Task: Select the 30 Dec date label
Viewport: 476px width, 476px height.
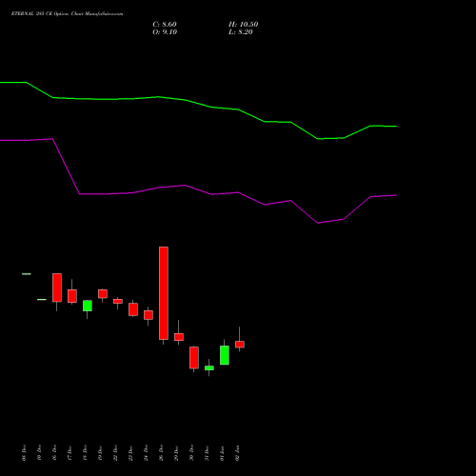Action: coord(191,453)
